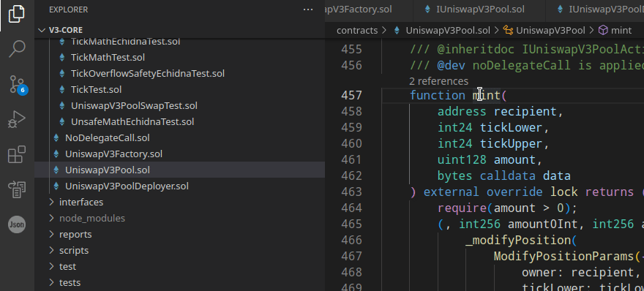Click the EXPLORER panel title
This screenshot has height=291, width=644.
point(68,10)
